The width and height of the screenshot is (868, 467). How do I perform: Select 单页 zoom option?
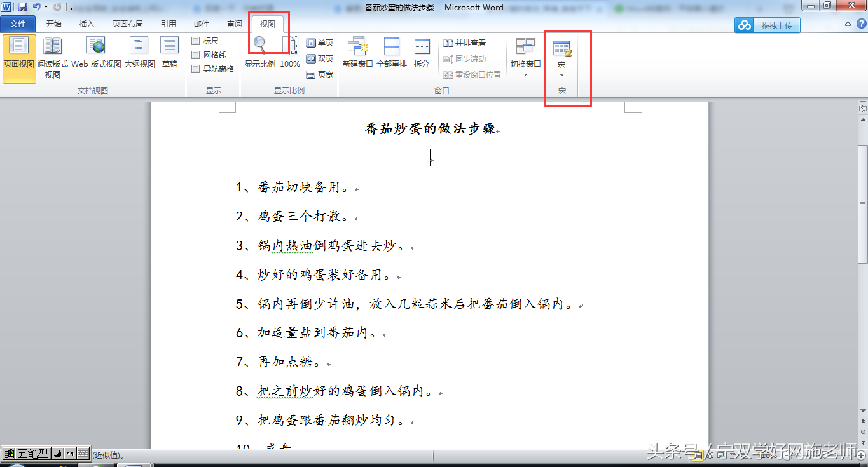click(x=320, y=43)
